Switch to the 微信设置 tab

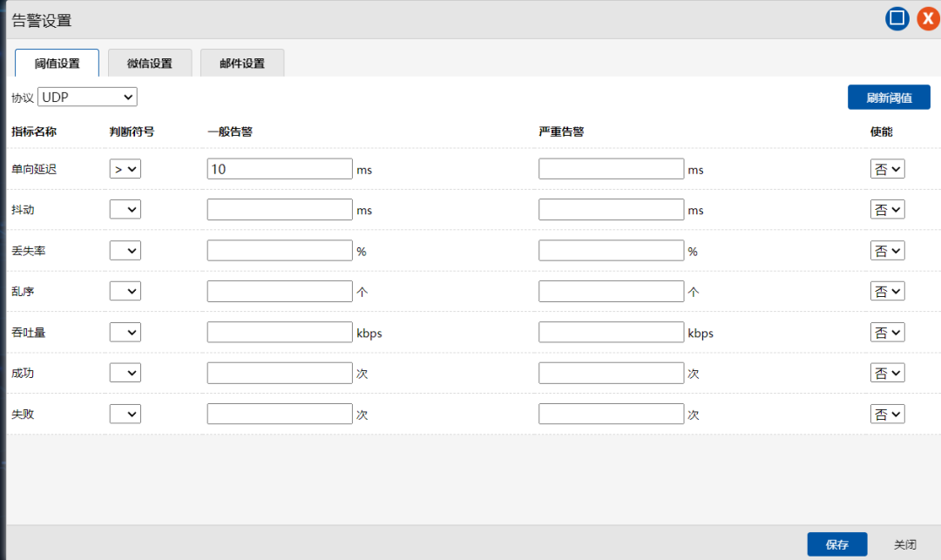coord(149,64)
